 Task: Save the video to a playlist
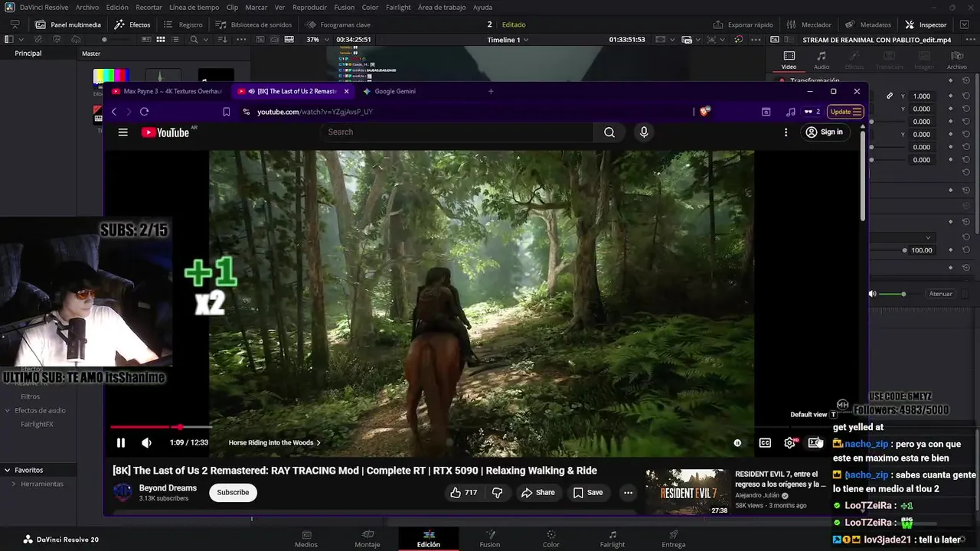(588, 493)
